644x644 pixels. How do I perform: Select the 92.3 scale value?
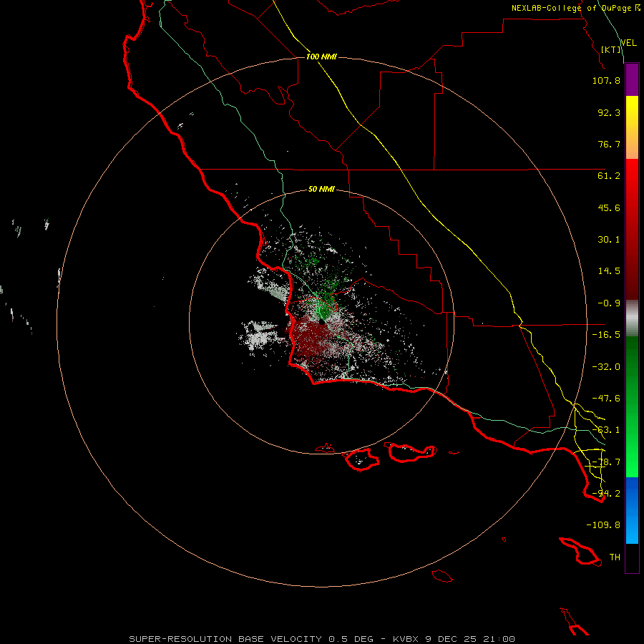[609, 112]
